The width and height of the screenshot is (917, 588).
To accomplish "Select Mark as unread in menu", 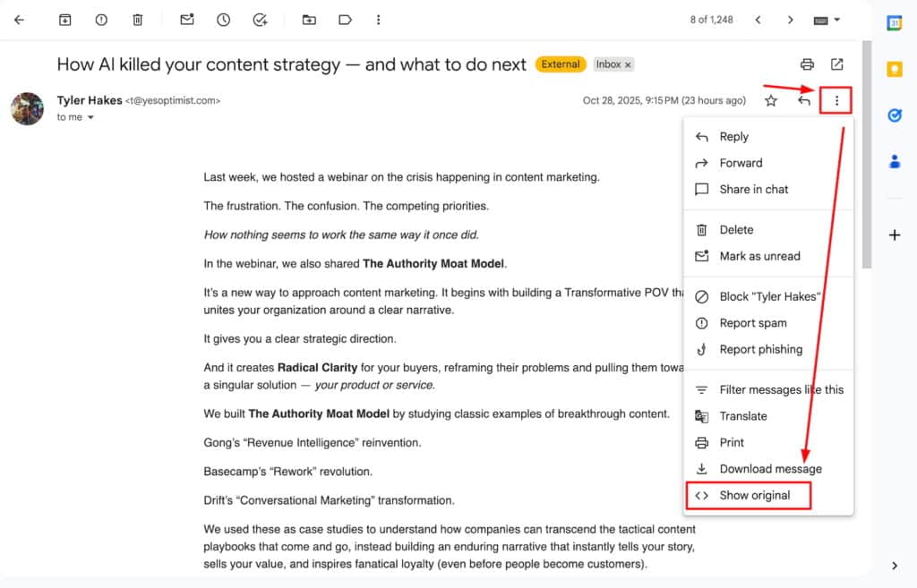I will coord(767,256).
